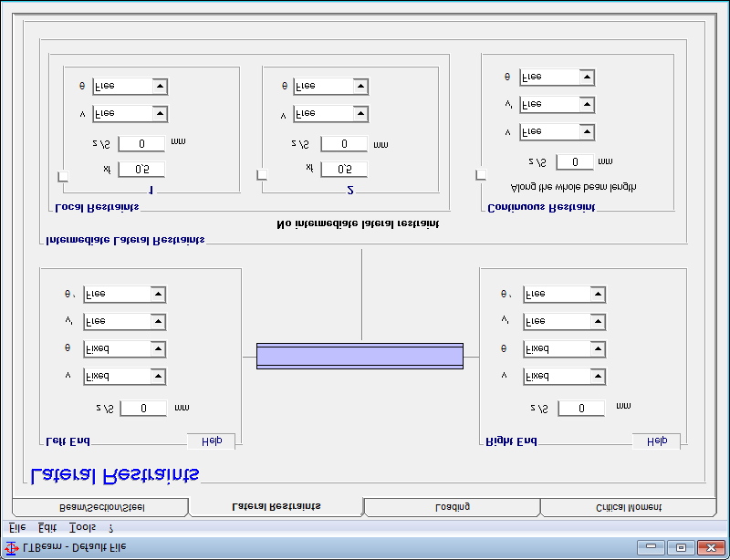Open the File menu

[17, 528]
